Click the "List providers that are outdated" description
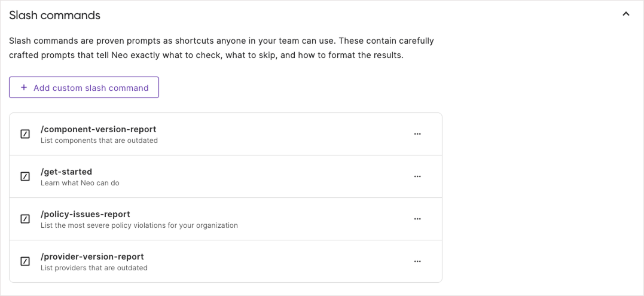644x296 pixels. point(94,268)
